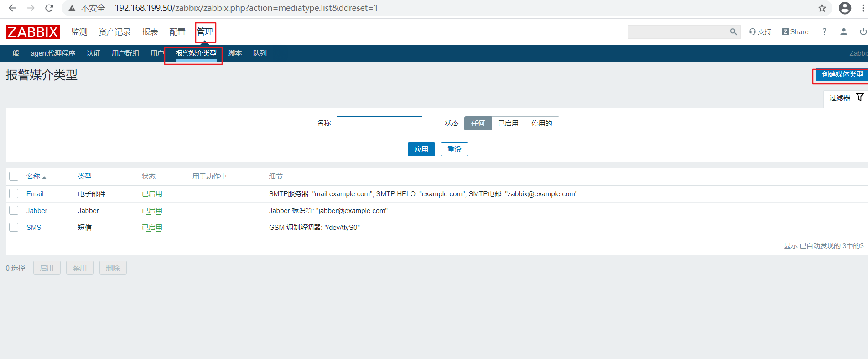Click the insecure site warning icon

(x=72, y=8)
